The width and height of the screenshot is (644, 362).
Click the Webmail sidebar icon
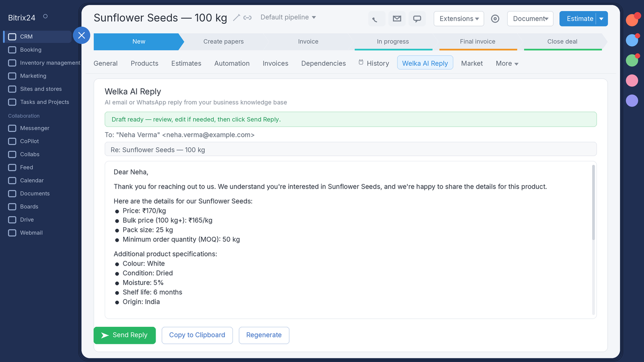12,233
